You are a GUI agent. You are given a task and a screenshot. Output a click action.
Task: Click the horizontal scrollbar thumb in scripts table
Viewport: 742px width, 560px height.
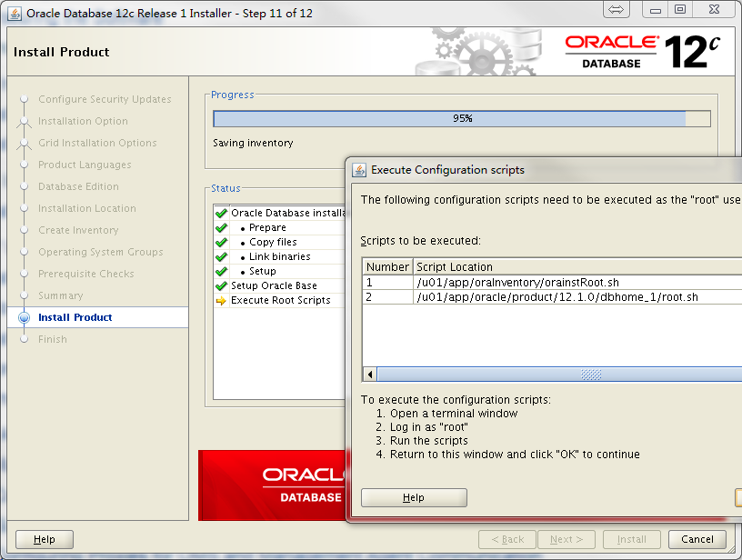pyautogui.click(x=559, y=375)
